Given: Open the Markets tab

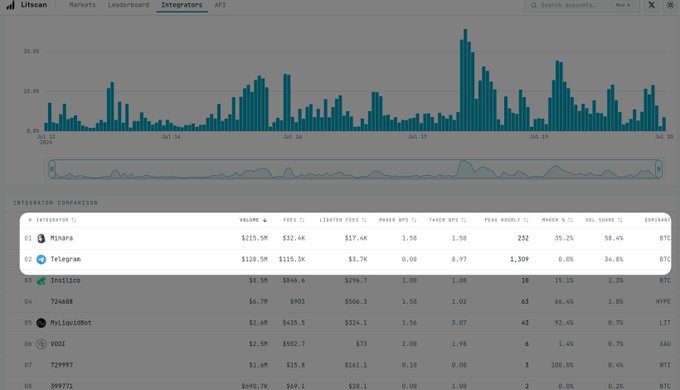Looking at the screenshot, I should (82, 5).
